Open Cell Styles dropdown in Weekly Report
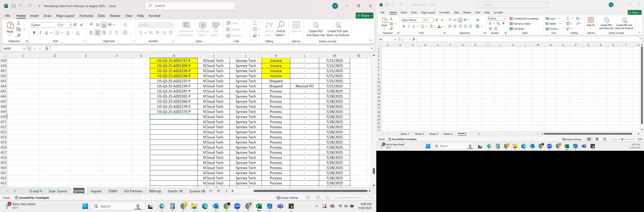The height and width of the screenshot is (212, 644). (518, 29)
